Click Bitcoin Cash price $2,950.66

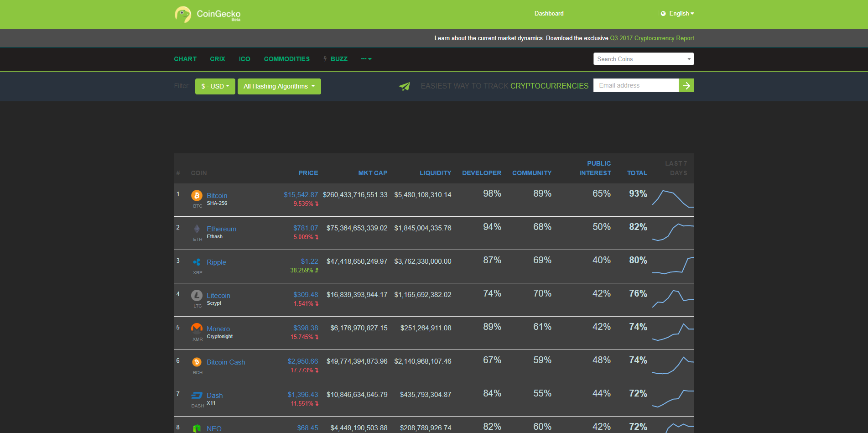coord(303,361)
